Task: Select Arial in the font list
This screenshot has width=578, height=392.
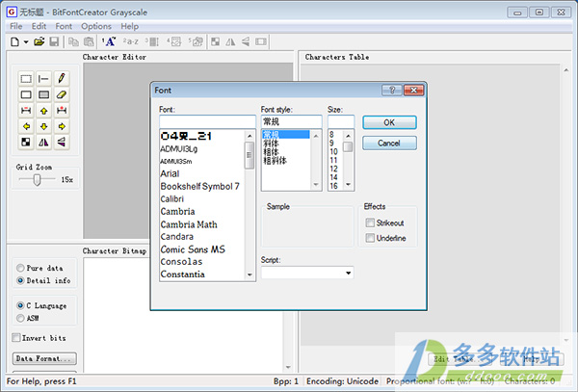Action: tap(170, 173)
